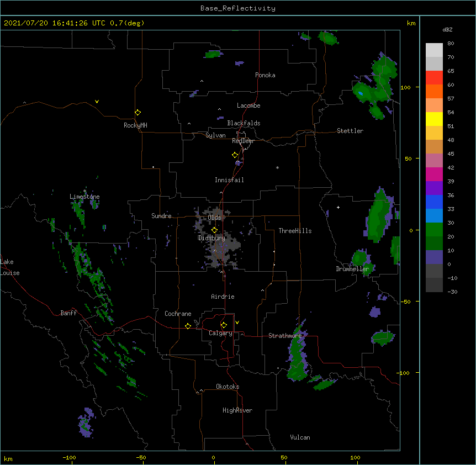Select the slate blue 0-10 dBZ legend color
The image size is (476, 465).
pos(434,257)
